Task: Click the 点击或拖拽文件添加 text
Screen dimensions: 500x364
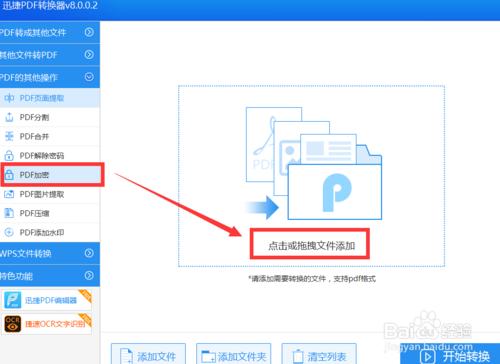Action: tap(311, 246)
